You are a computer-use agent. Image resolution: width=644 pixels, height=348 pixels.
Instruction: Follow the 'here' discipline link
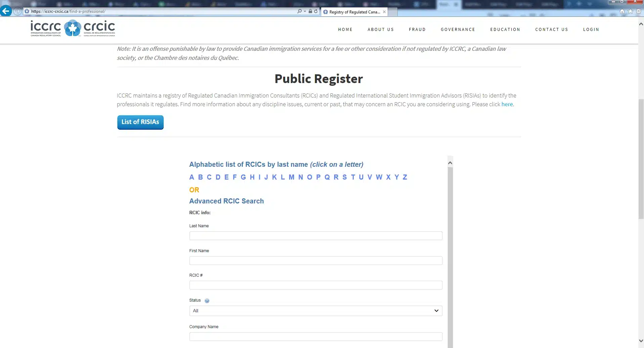click(507, 104)
